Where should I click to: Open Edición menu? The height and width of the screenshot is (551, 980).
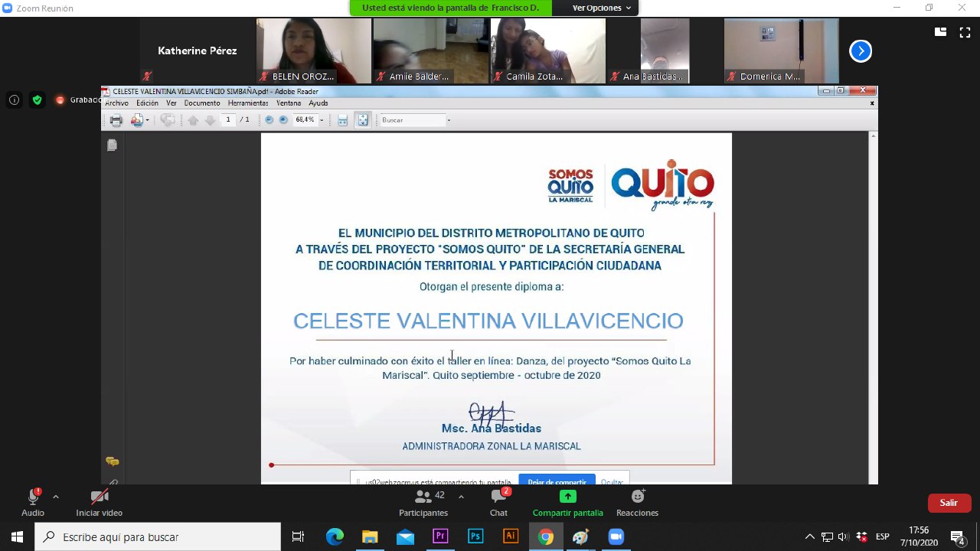pyautogui.click(x=147, y=103)
